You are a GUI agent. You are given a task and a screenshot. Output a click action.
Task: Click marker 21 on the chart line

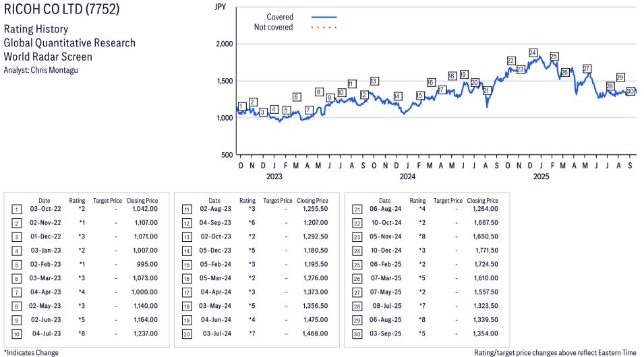coord(487,90)
